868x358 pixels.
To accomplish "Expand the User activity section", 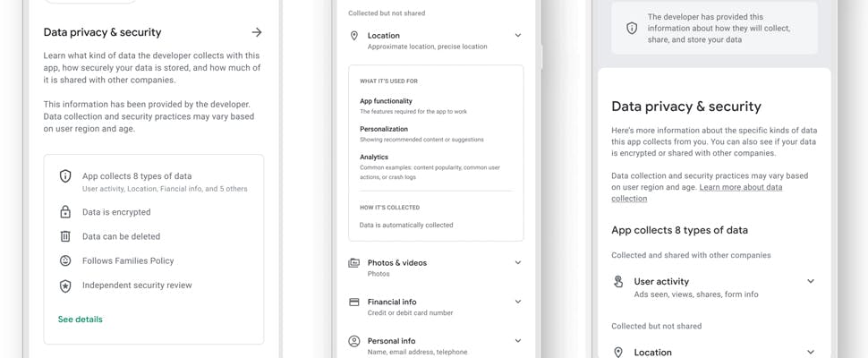I will (811, 282).
